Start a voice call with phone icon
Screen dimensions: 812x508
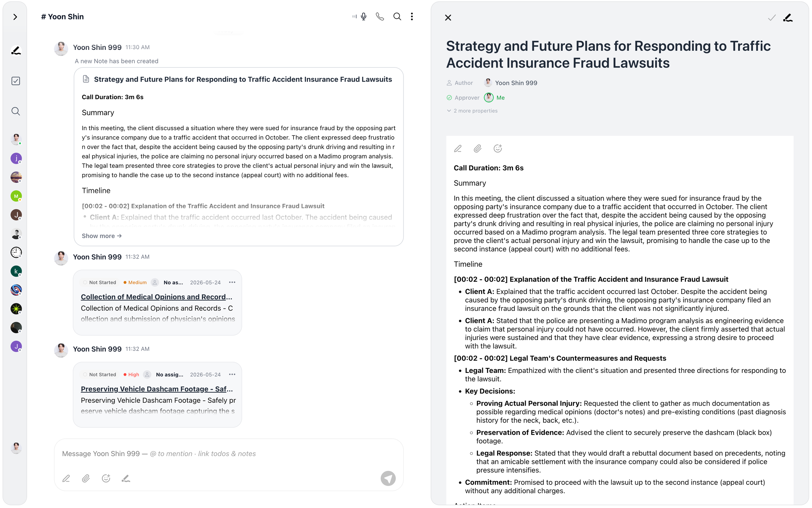[380, 17]
